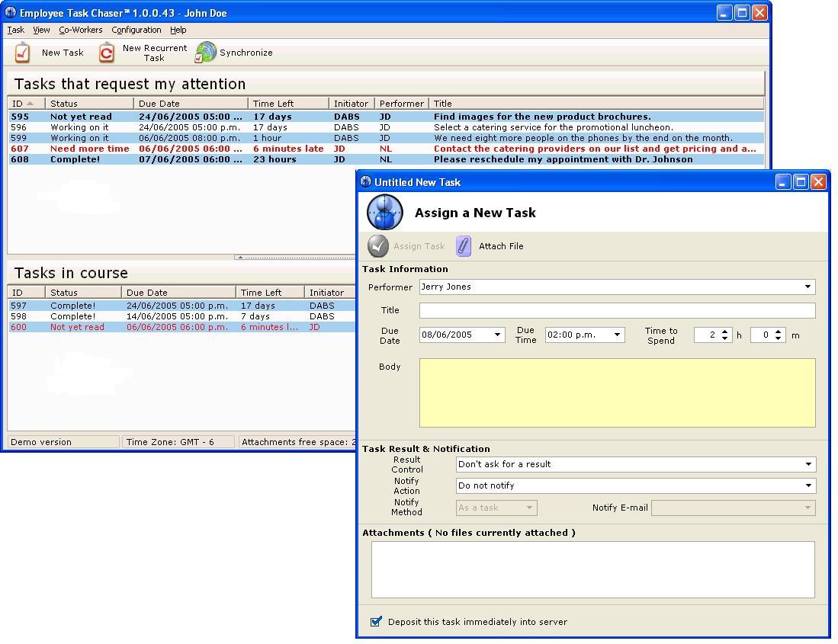Expand the Result Control dropdown
838x644 pixels.
pyautogui.click(x=808, y=464)
